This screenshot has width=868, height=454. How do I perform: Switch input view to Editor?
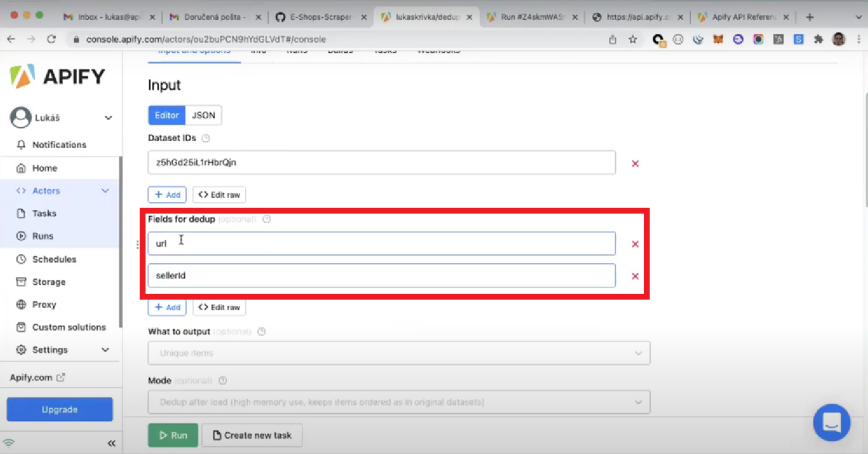tap(167, 115)
